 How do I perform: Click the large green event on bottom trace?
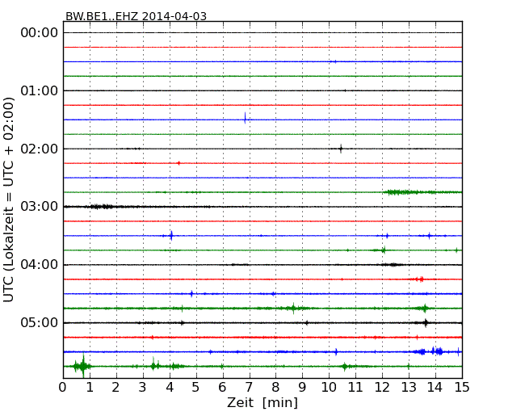[82, 366]
